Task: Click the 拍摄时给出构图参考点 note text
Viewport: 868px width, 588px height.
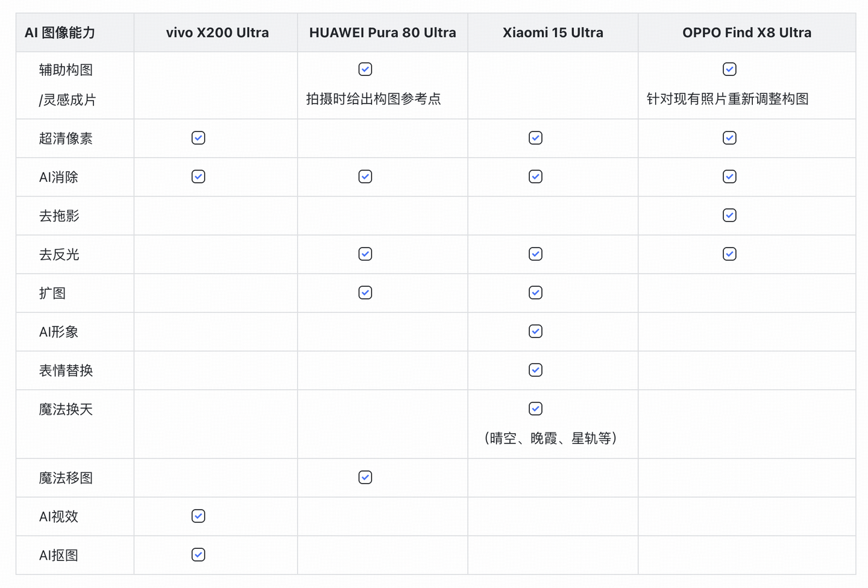Action: [x=373, y=99]
